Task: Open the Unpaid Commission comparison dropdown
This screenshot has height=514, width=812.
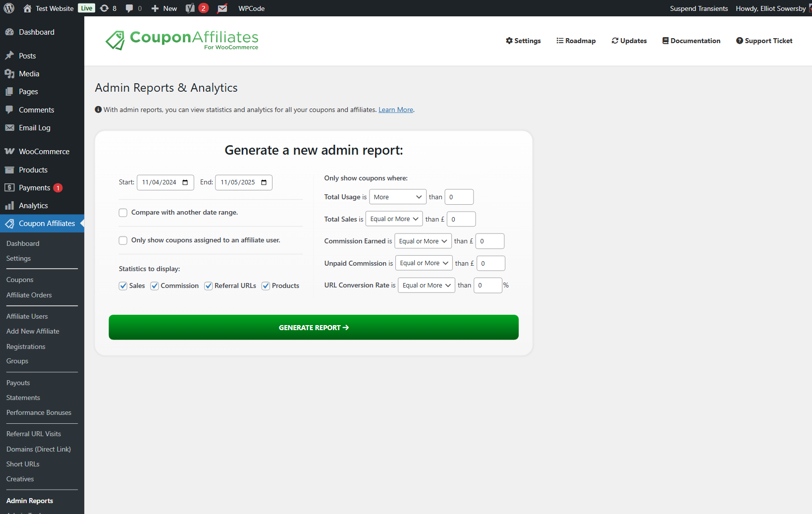Action: tap(424, 263)
